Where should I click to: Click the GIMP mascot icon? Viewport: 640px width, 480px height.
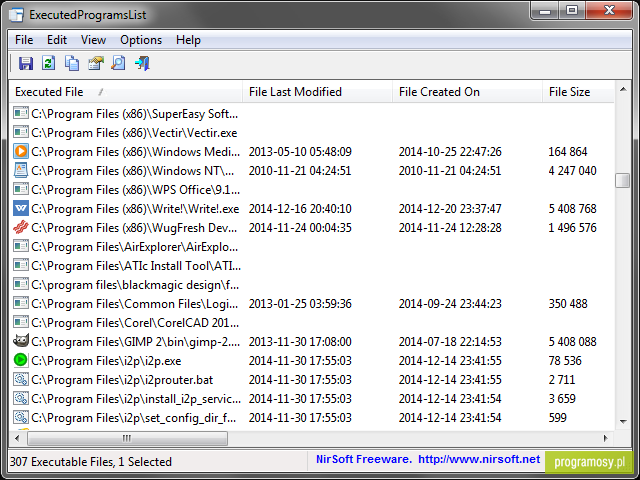(x=20, y=341)
